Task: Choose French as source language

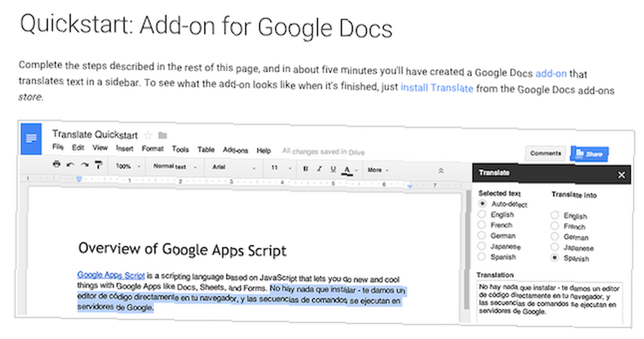Action: pyautogui.click(x=482, y=225)
